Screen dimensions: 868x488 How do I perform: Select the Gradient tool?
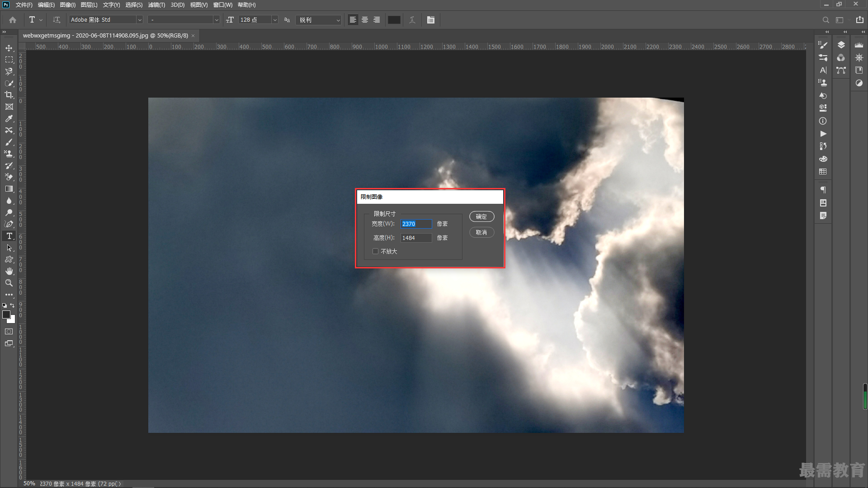pos(9,189)
